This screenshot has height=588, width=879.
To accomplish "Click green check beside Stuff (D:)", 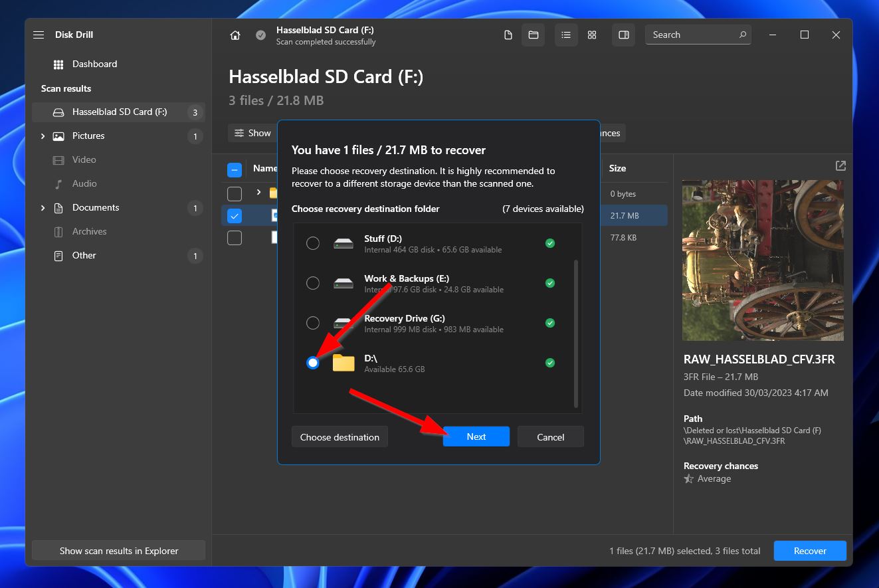I will point(550,244).
